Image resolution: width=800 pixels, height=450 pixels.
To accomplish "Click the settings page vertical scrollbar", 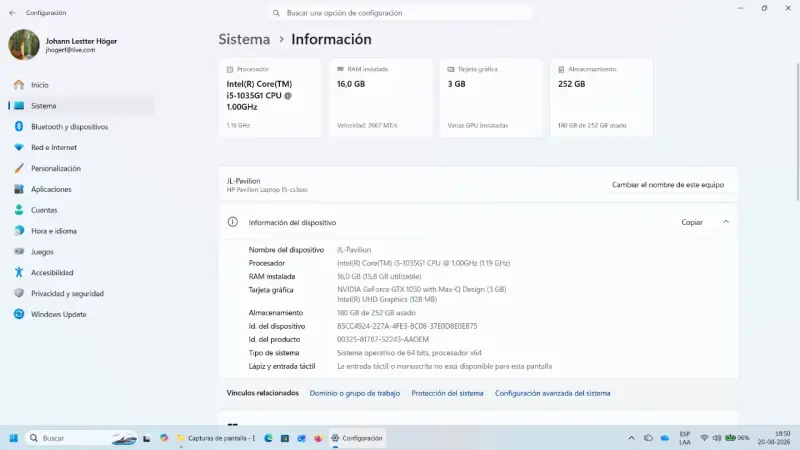I will tap(797, 132).
